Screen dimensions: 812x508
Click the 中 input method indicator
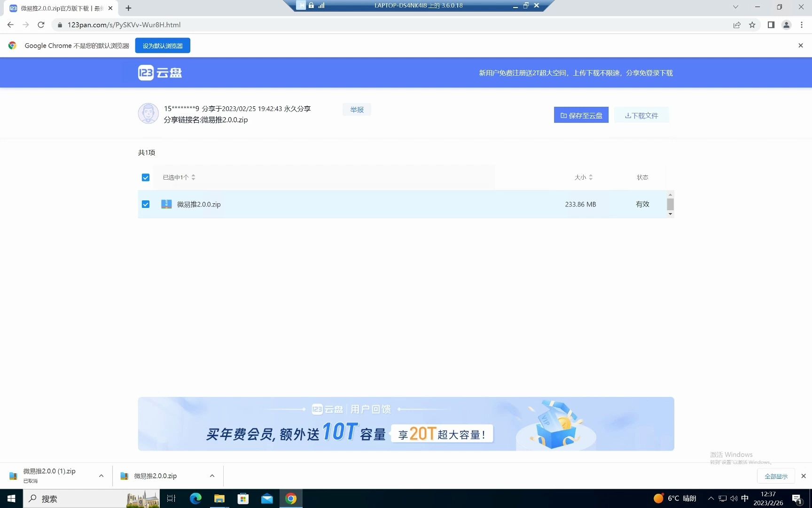click(x=745, y=499)
